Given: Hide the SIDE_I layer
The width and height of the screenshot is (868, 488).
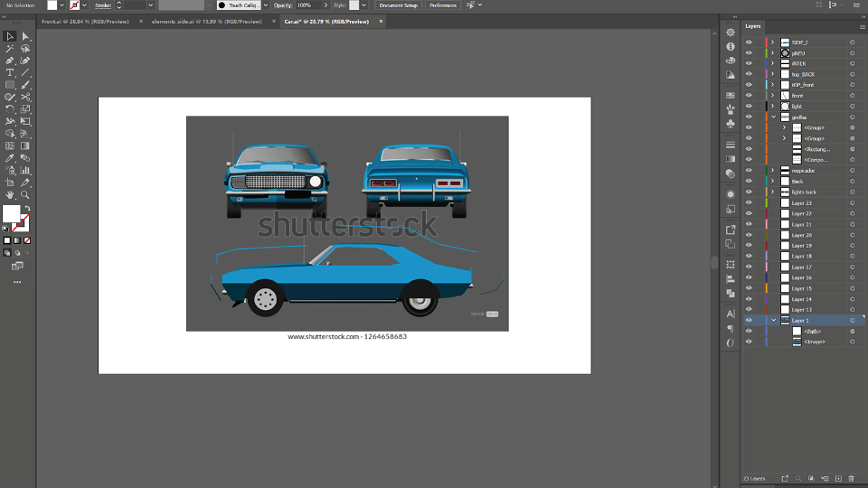Looking at the screenshot, I should point(749,42).
